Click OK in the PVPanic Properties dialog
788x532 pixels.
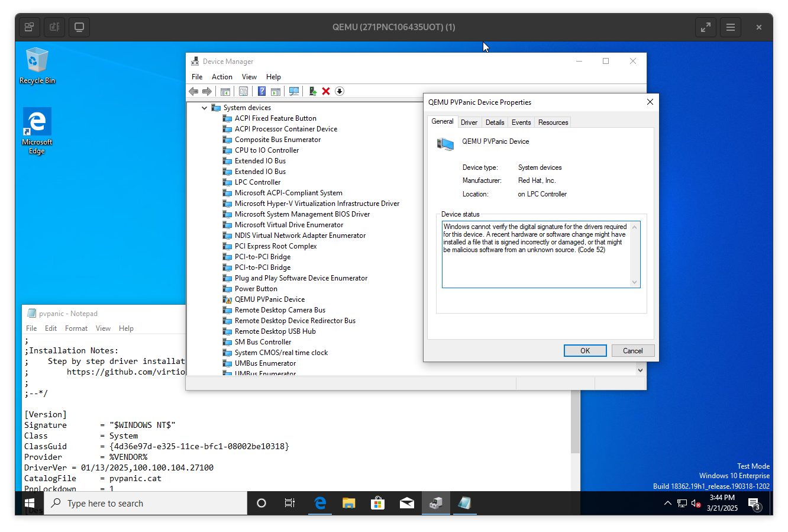tap(584, 351)
